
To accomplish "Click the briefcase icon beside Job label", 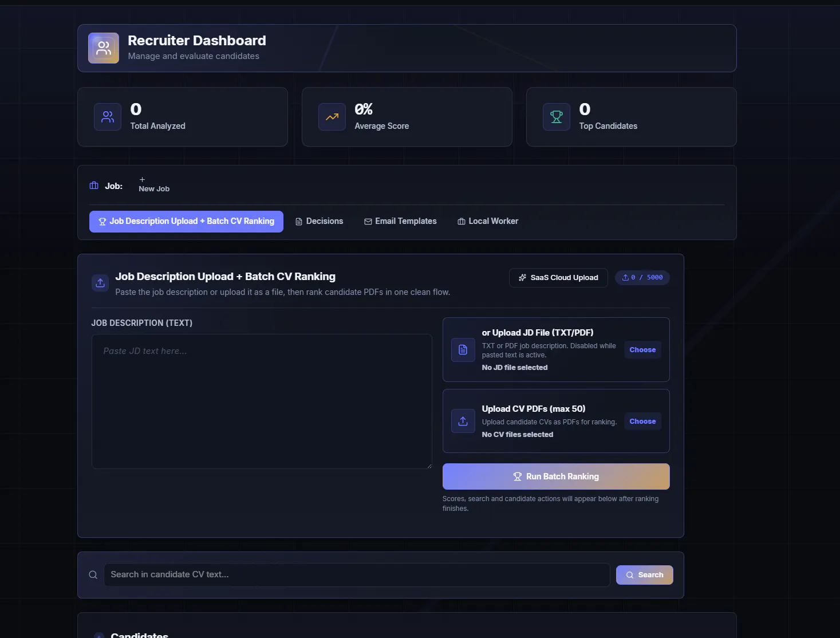I will (x=94, y=186).
